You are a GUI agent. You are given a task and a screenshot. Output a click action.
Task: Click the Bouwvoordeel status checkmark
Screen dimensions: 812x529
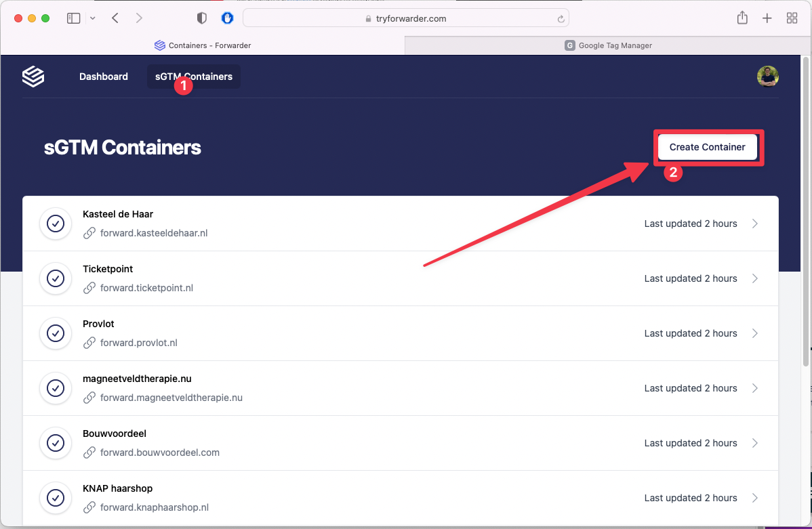(x=56, y=443)
